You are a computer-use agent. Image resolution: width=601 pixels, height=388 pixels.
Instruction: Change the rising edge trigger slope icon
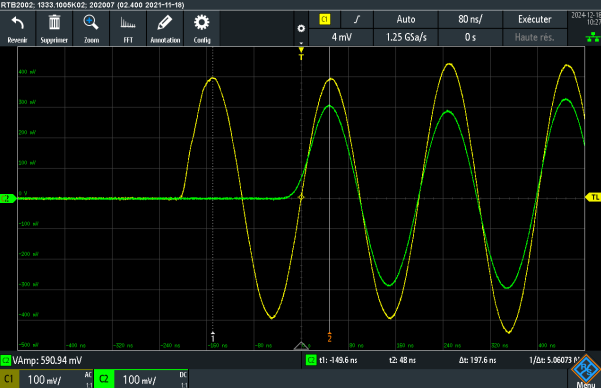pos(357,19)
